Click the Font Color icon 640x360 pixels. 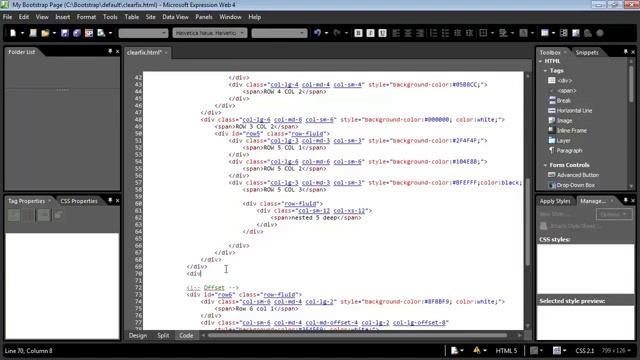[523, 33]
